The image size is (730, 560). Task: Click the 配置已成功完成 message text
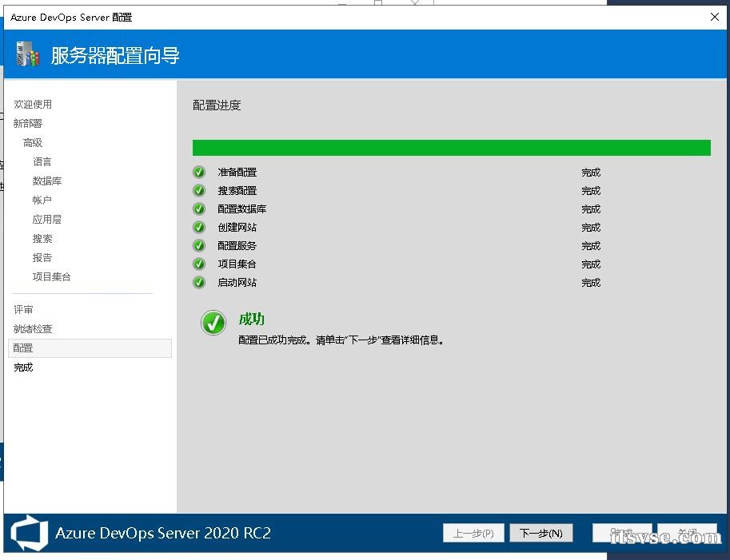point(341,340)
